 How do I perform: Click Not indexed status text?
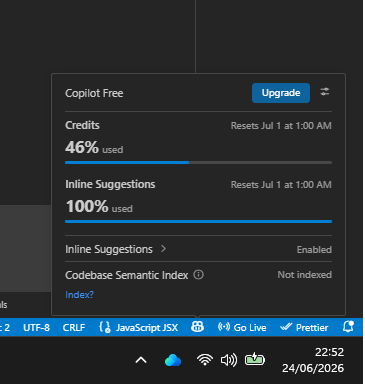305,275
